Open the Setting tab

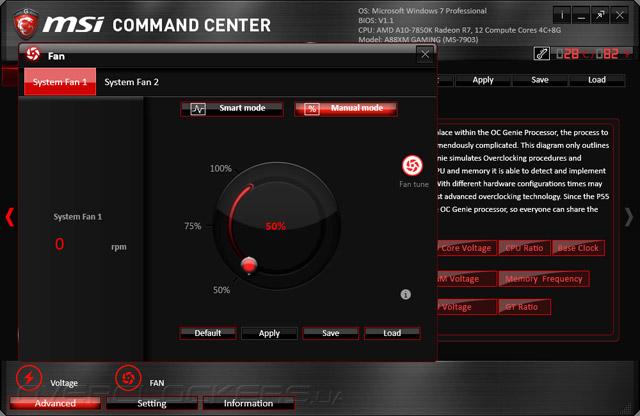(x=152, y=403)
